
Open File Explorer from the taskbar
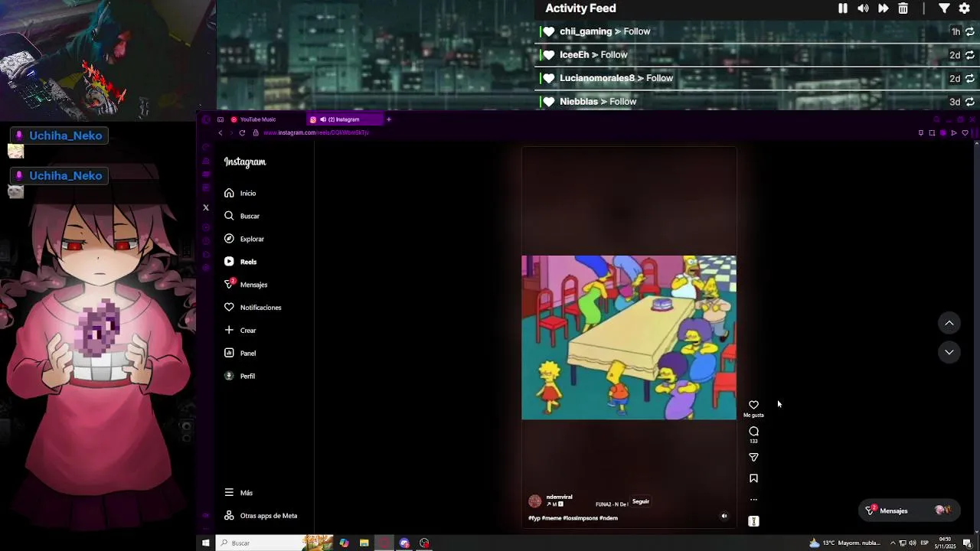[364, 543]
